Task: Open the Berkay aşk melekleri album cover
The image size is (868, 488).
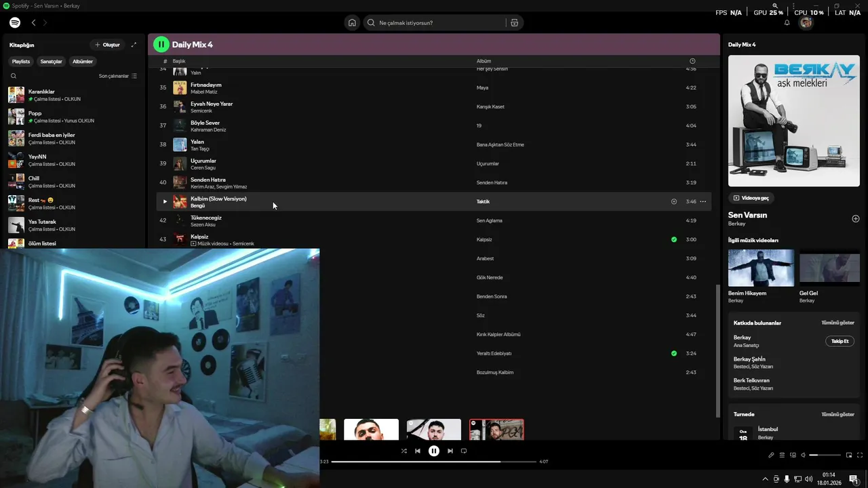Action: tap(793, 121)
